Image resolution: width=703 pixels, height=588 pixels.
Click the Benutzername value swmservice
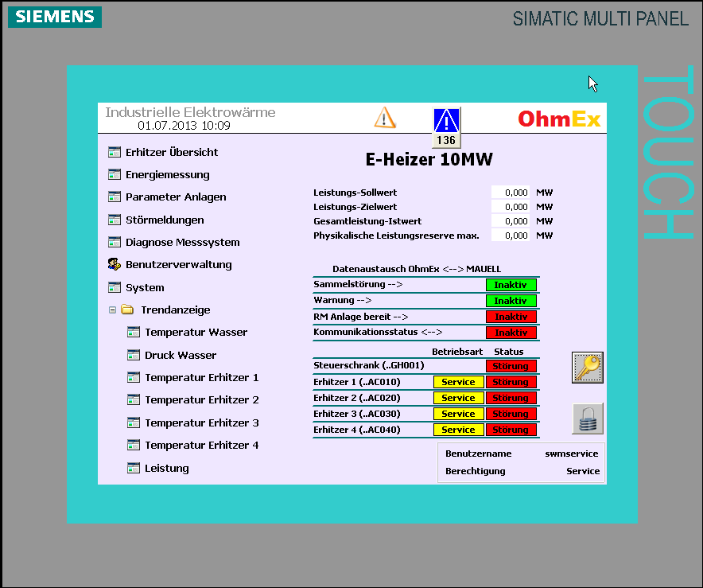(x=572, y=454)
